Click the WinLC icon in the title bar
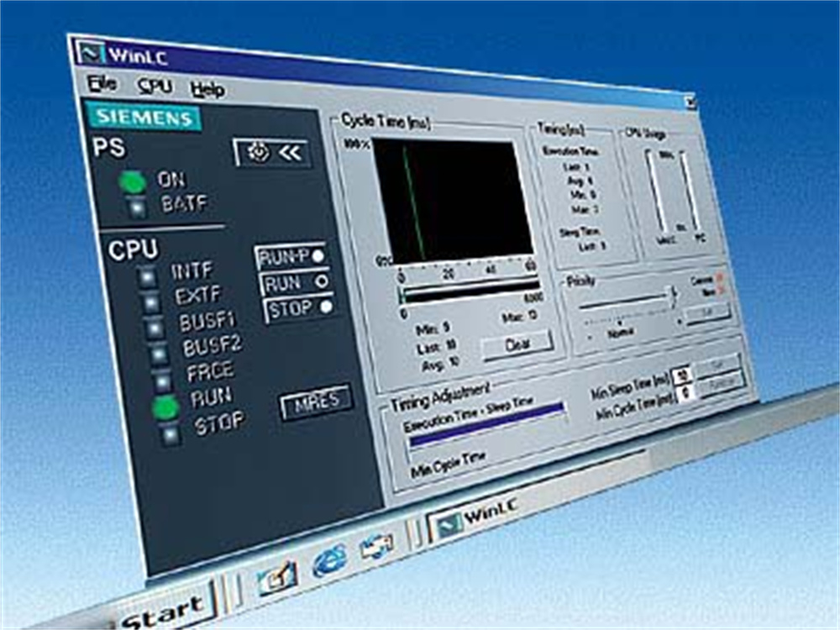 point(88,53)
